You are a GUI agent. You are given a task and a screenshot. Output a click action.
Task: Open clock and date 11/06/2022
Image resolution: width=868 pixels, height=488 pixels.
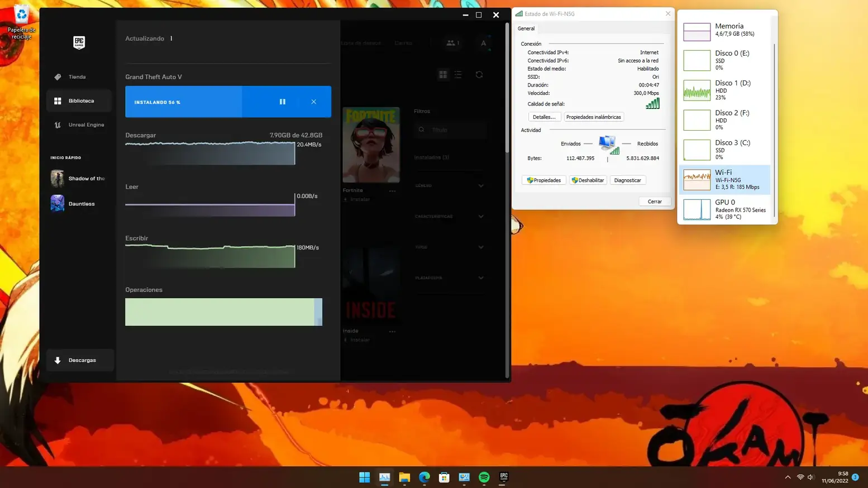click(x=834, y=477)
